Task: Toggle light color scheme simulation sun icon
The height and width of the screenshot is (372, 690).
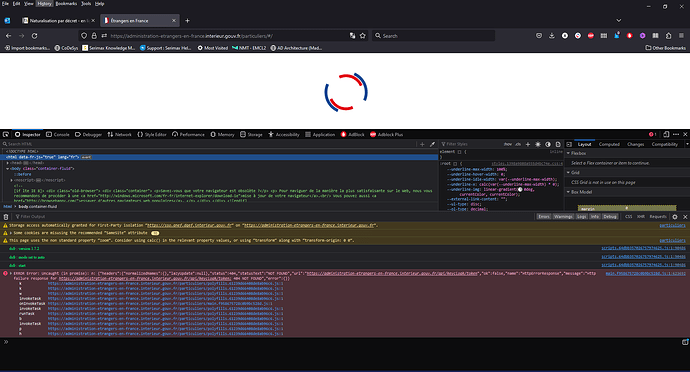Action: coord(538,144)
